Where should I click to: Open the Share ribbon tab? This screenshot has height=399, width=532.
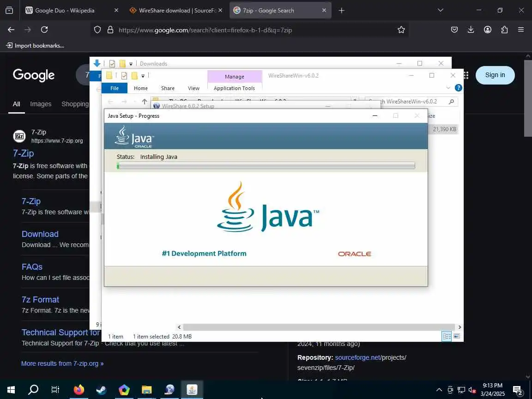168,88
